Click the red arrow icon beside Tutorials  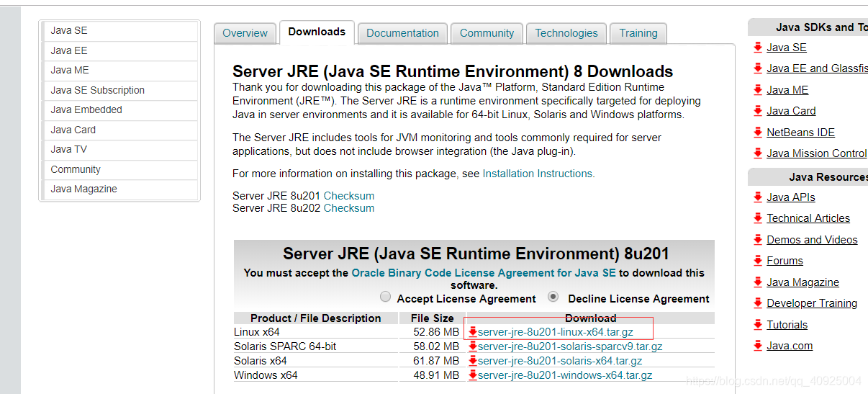pos(758,325)
